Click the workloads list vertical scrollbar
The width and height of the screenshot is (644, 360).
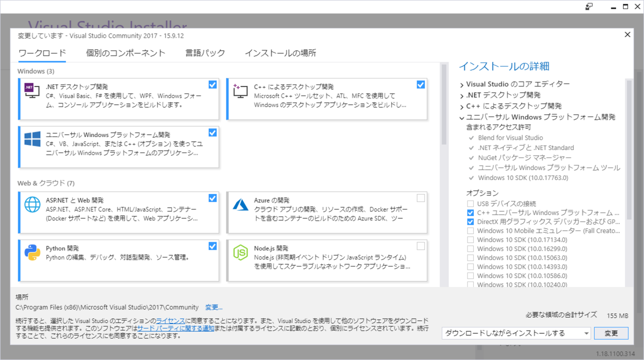coord(444,105)
